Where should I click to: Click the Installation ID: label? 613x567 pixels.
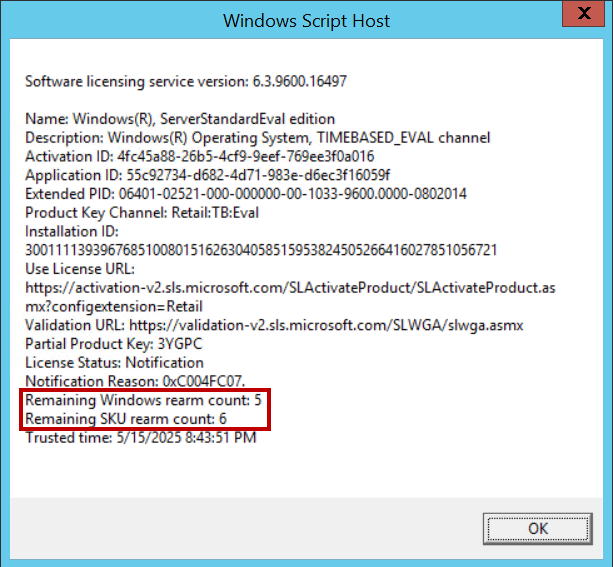click(72, 231)
